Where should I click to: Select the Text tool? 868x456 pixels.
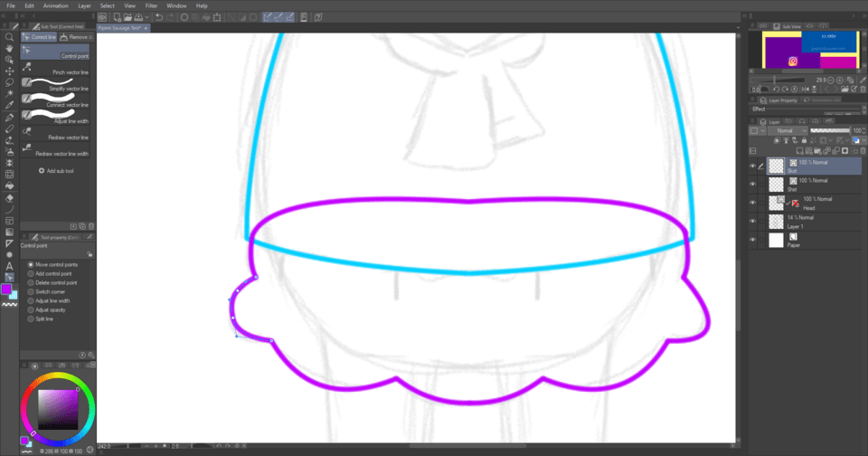9,266
